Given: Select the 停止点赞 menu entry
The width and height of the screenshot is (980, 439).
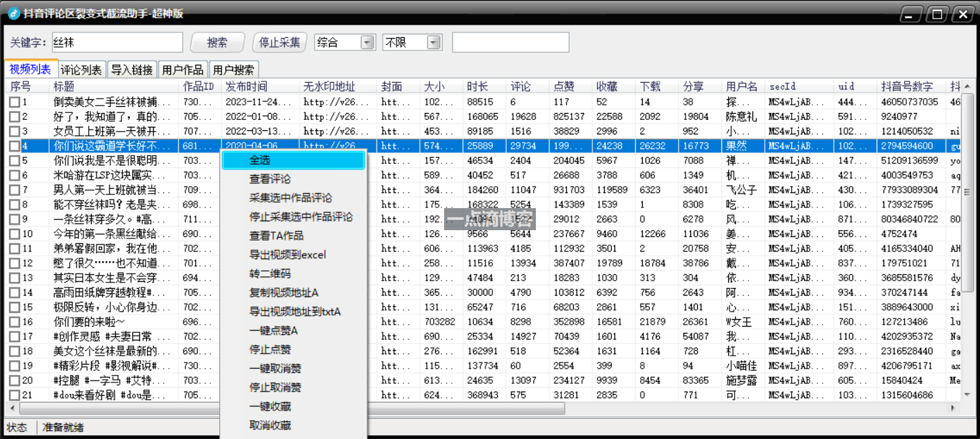Looking at the screenshot, I should coord(293,349).
